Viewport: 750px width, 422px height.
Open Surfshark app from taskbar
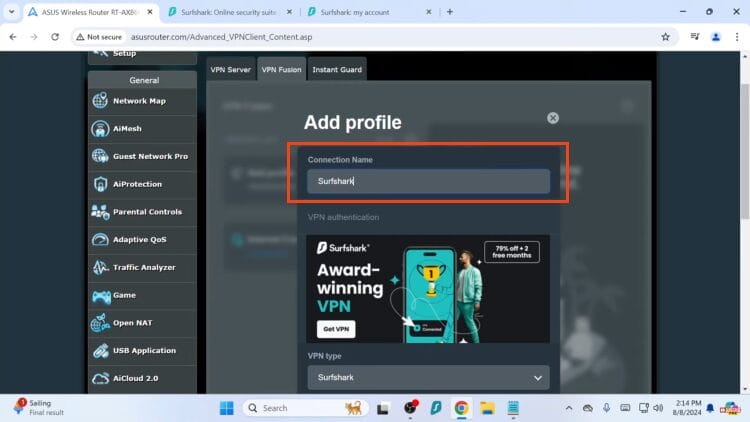tap(436, 408)
